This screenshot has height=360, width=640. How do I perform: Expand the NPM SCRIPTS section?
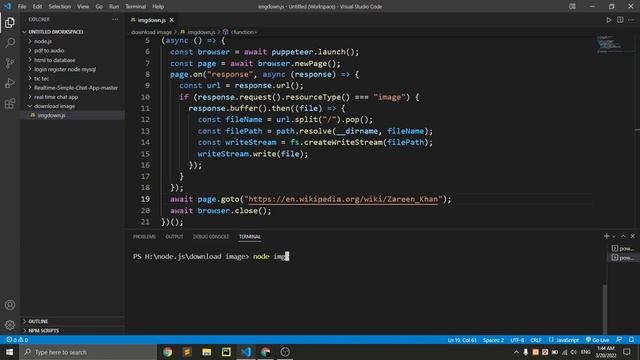coord(44,331)
